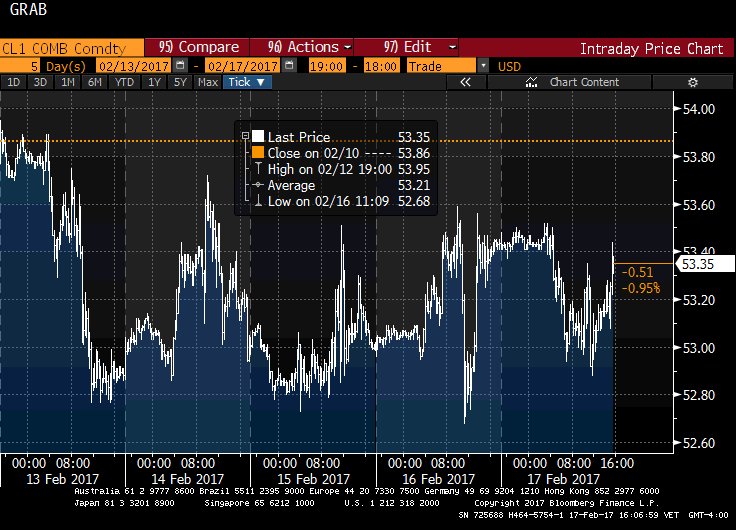Click the orange Close on 02/10 swatch
The width and height of the screenshot is (736, 530).
click(x=258, y=153)
